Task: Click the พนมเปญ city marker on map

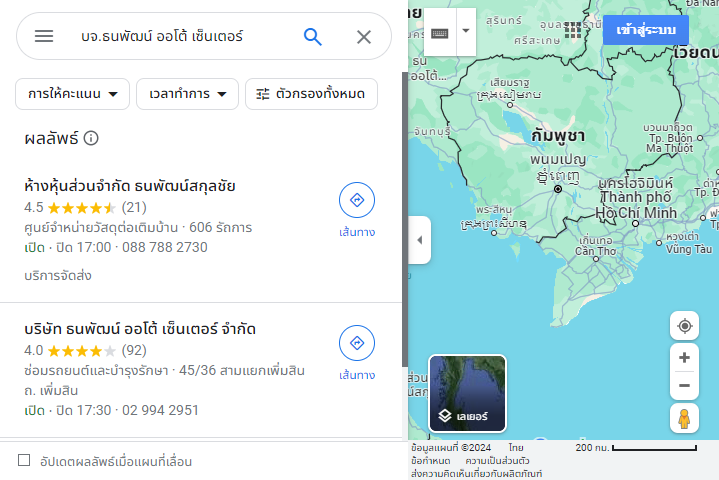Action: (x=558, y=189)
